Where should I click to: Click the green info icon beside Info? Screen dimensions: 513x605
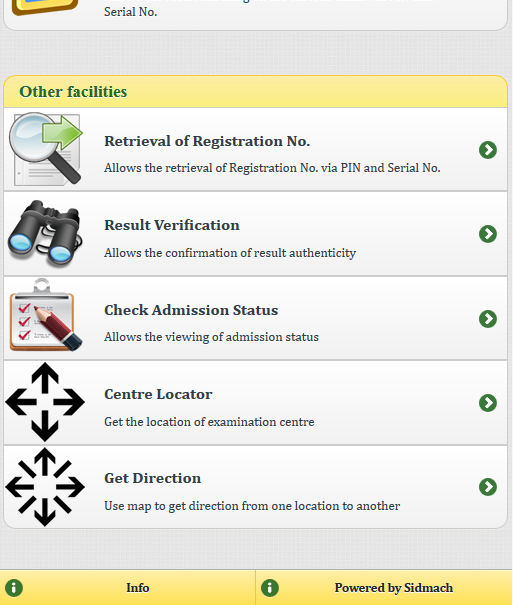pyautogui.click(x=14, y=588)
